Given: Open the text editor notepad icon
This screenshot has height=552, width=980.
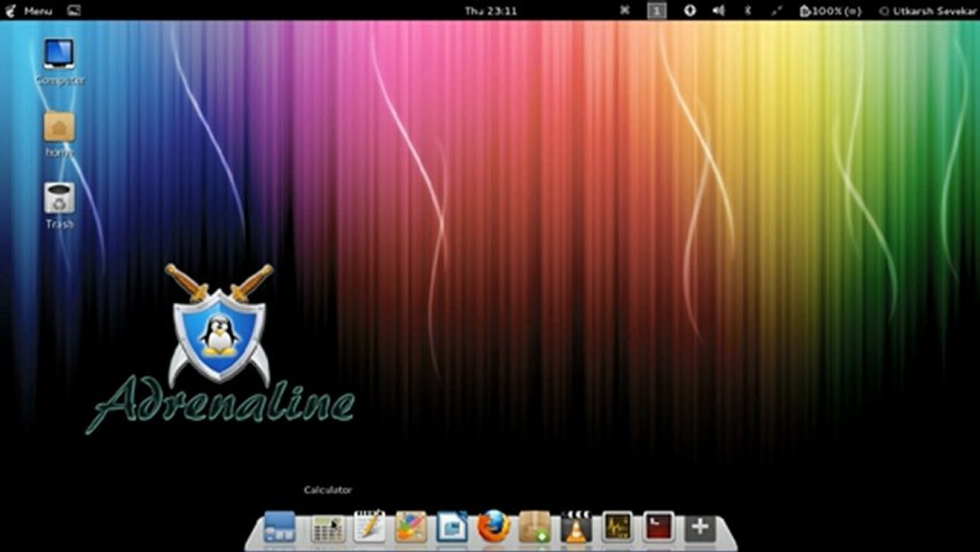Looking at the screenshot, I should point(369,527).
